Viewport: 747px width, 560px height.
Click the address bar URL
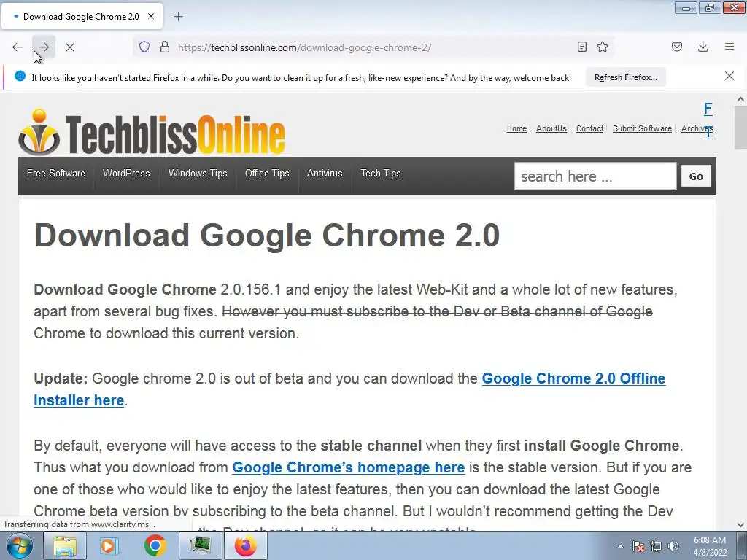[x=304, y=47]
